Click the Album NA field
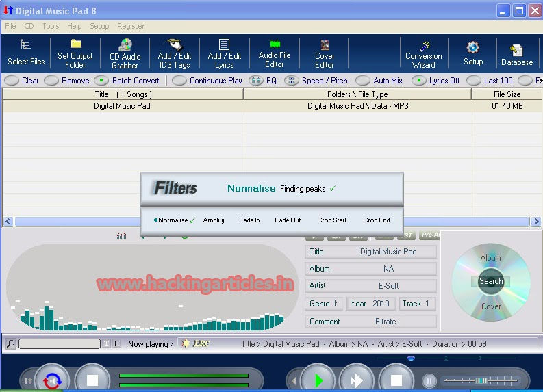Viewport: 543px width, 392px height. 370,269
